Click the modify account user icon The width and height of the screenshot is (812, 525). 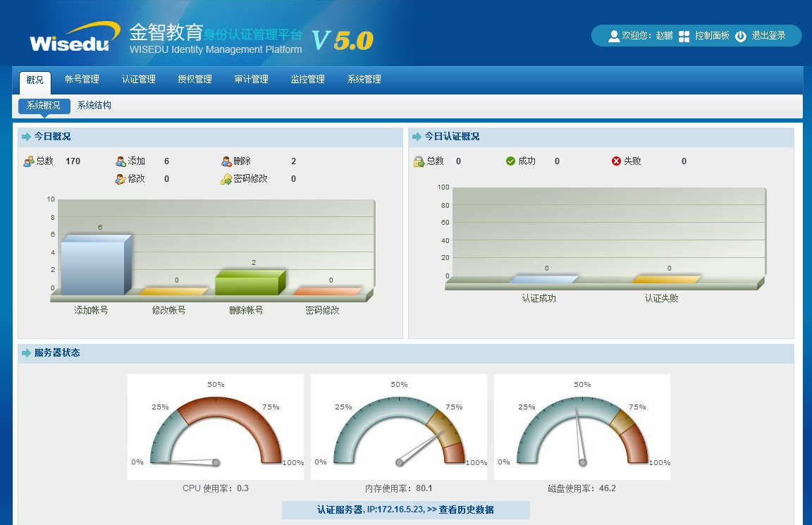(x=121, y=179)
